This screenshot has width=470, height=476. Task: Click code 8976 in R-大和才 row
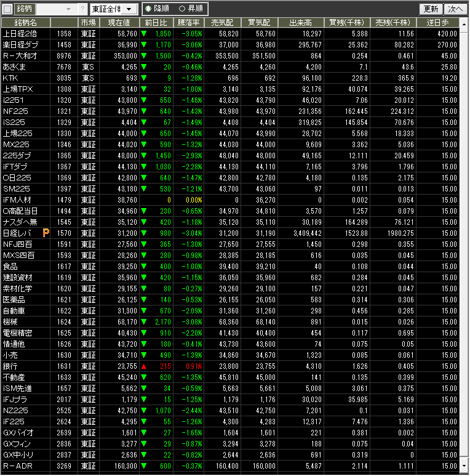tap(64, 56)
